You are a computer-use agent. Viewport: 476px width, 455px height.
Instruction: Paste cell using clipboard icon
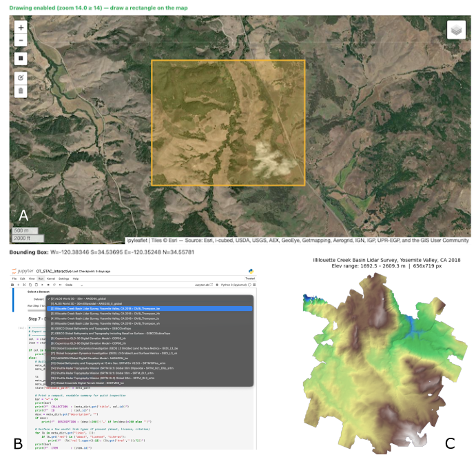[x=37, y=285]
